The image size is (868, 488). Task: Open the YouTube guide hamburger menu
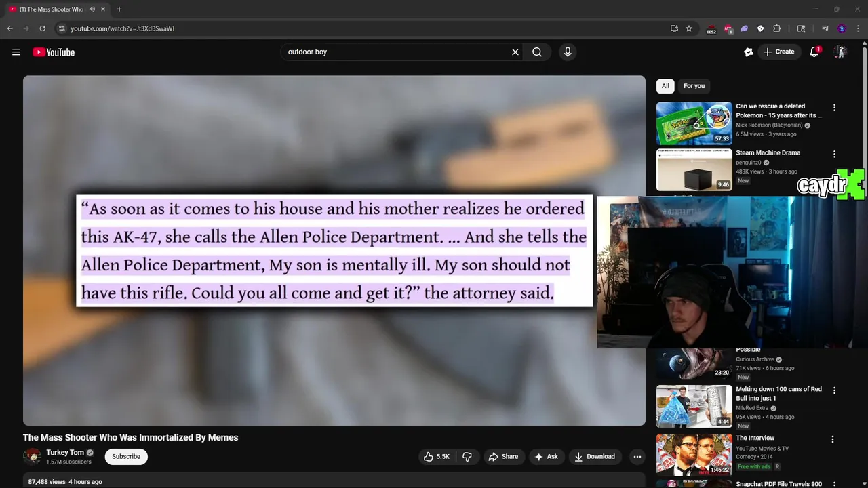click(16, 52)
